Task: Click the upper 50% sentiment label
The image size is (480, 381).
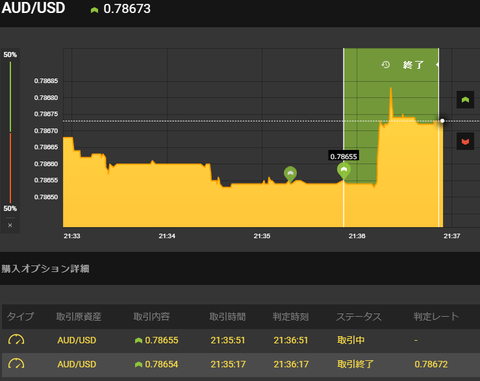Action: click(10, 55)
